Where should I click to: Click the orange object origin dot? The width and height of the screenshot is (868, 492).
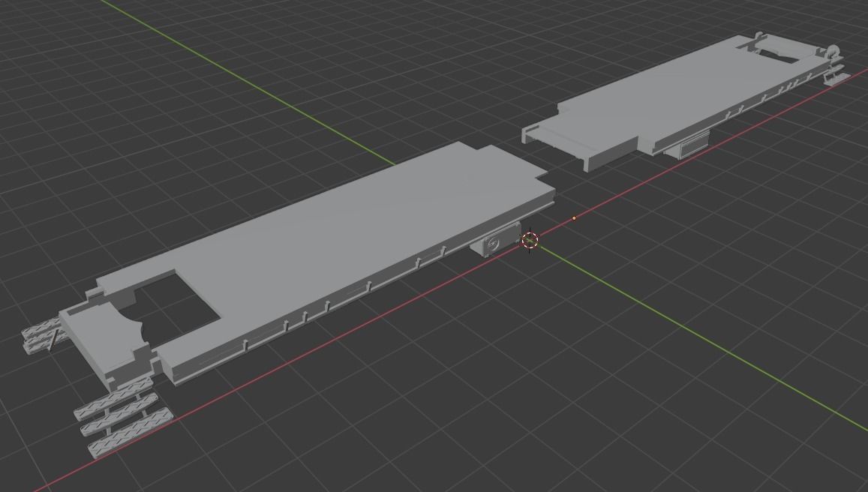574,218
